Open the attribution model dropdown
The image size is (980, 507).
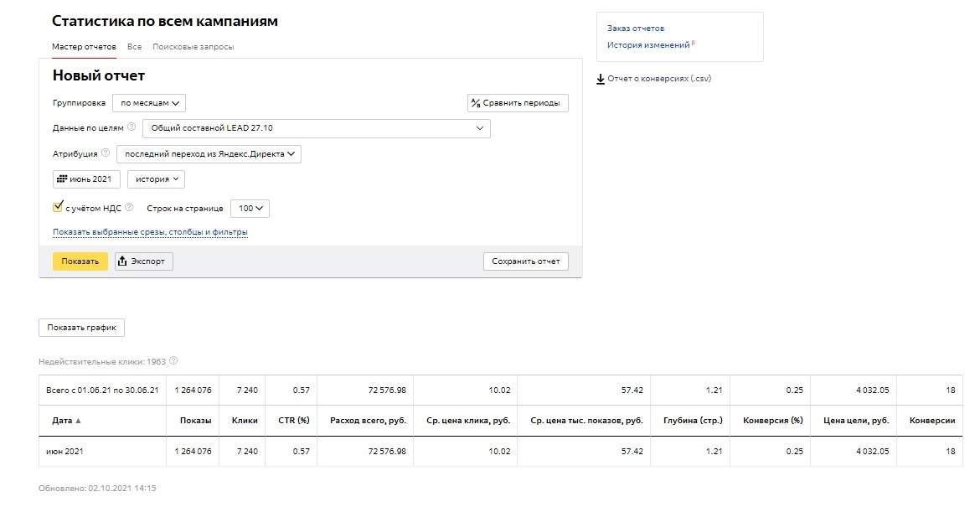(209, 154)
